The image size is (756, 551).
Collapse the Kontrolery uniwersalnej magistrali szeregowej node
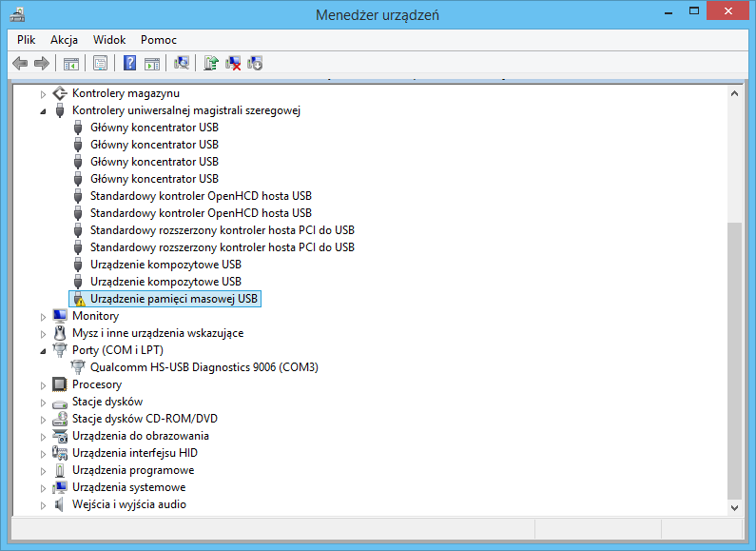click(x=43, y=110)
